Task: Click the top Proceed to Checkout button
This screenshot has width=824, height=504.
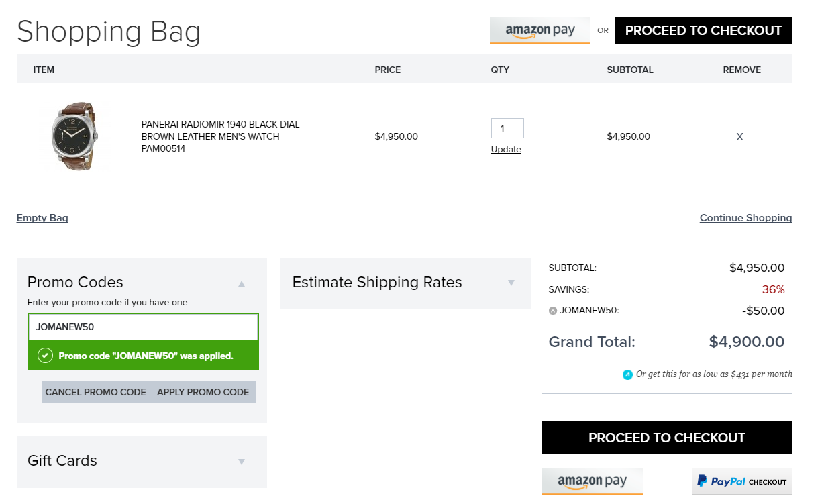Action: coord(703,30)
